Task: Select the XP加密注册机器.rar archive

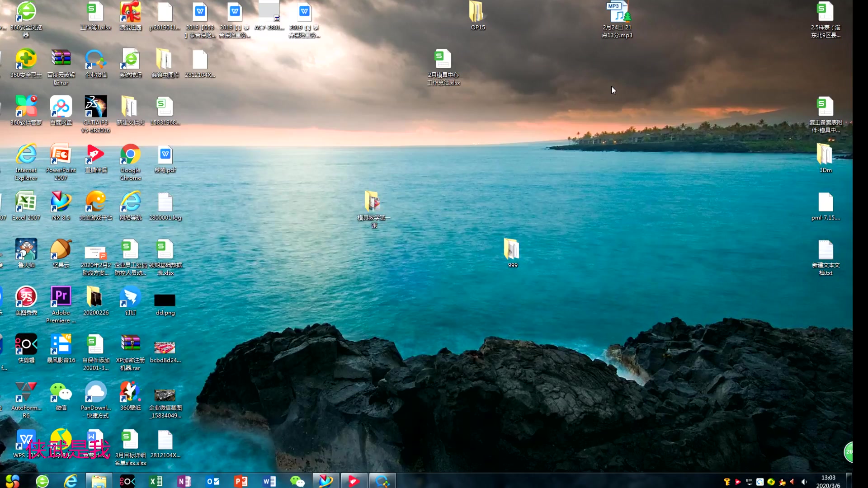Action: (131, 352)
